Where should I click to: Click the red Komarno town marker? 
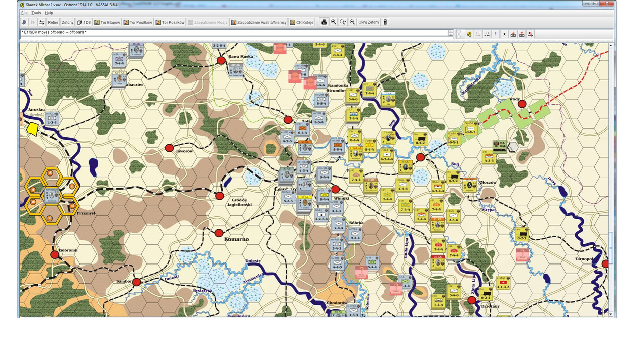pos(219,233)
